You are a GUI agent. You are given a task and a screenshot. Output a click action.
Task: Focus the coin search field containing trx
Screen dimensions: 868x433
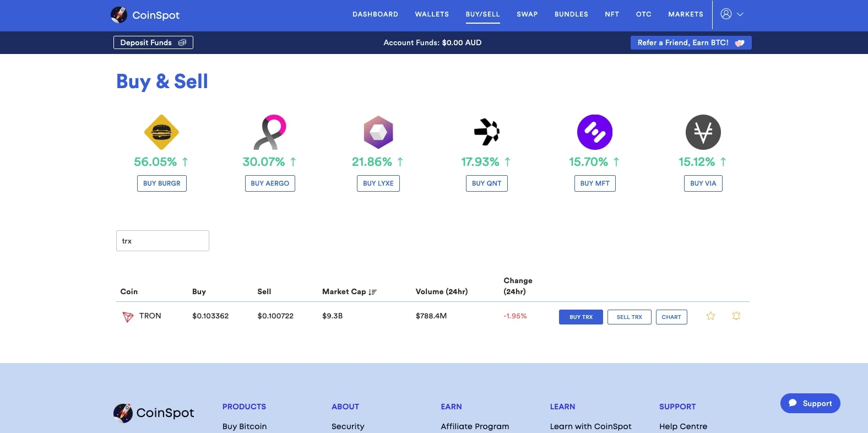tap(162, 241)
